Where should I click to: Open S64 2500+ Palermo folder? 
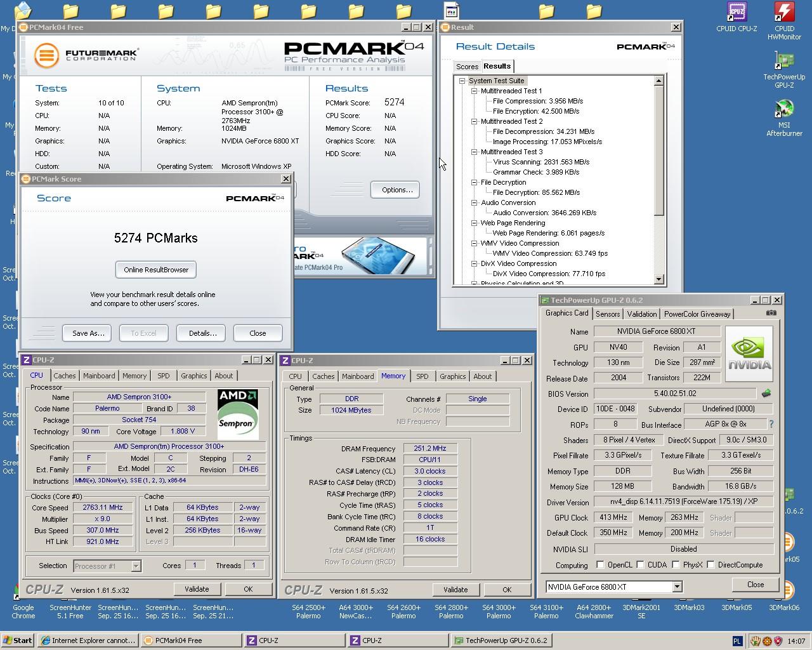[308, 611]
